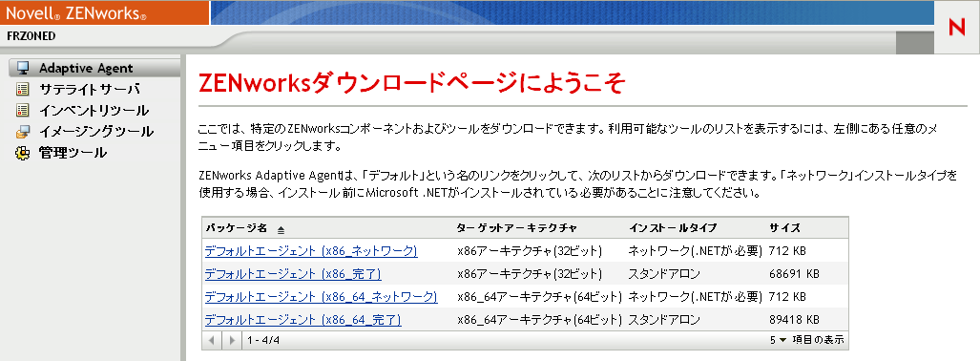Screen dimensions: 980x361
Task: Click the next page arrow button
Action: (x=232, y=340)
